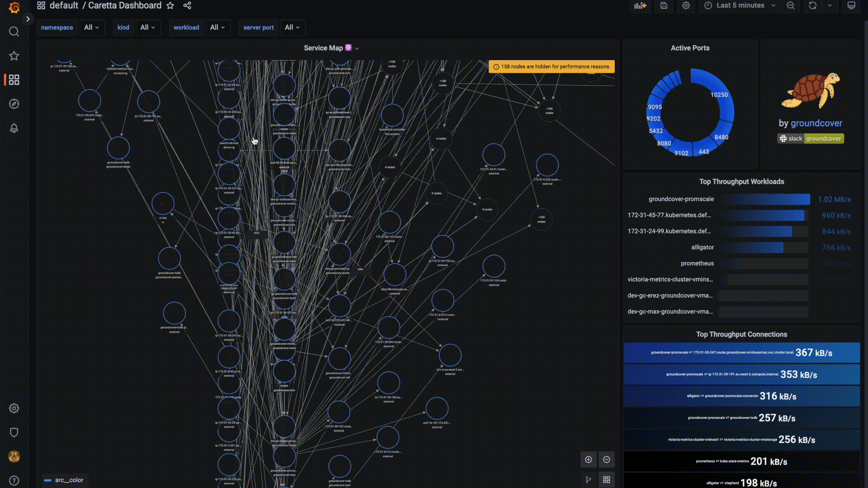The image size is (868, 488).
Task: Open the server port All dropdown
Action: click(292, 28)
